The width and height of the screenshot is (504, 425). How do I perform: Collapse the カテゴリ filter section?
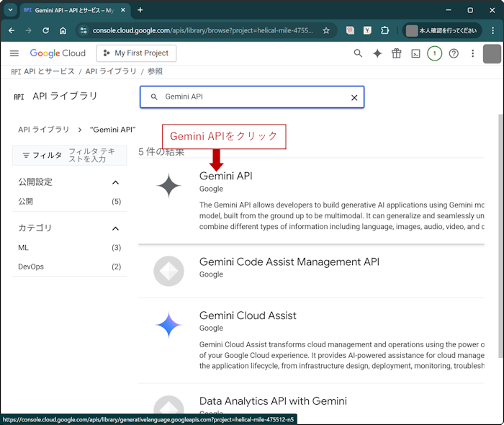[116, 228]
